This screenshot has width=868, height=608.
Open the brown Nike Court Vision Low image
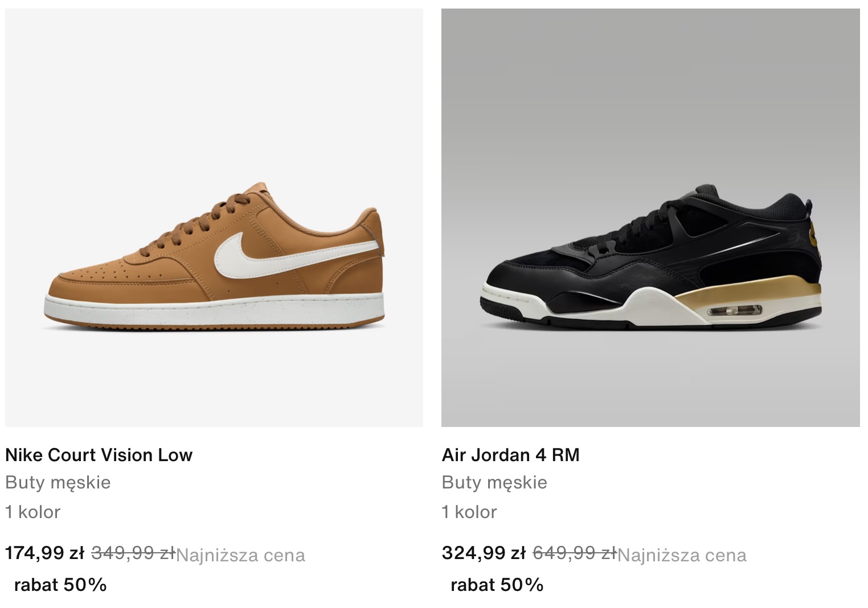point(214,217)
